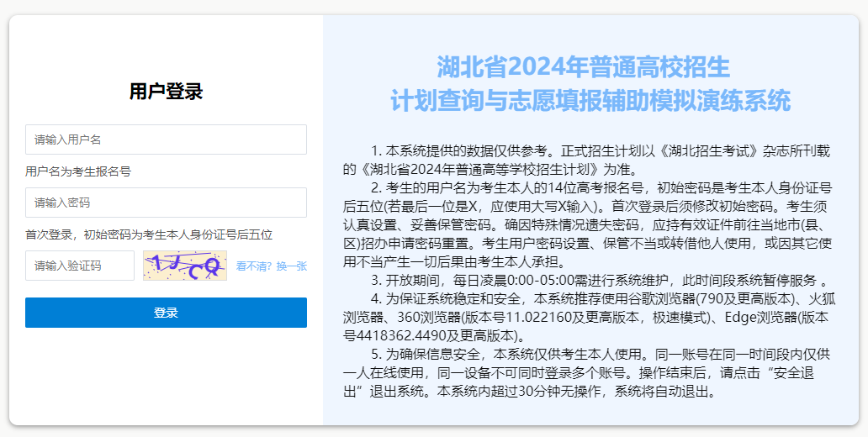Refresh the captcha image by clicking it

184,266
